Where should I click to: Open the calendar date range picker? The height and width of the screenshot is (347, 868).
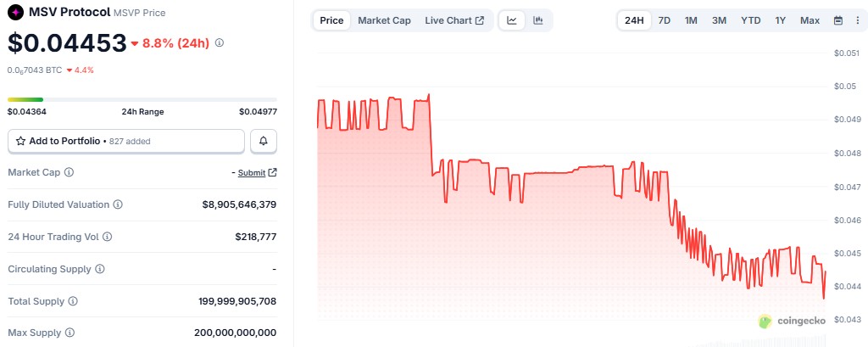click(838, 20)
